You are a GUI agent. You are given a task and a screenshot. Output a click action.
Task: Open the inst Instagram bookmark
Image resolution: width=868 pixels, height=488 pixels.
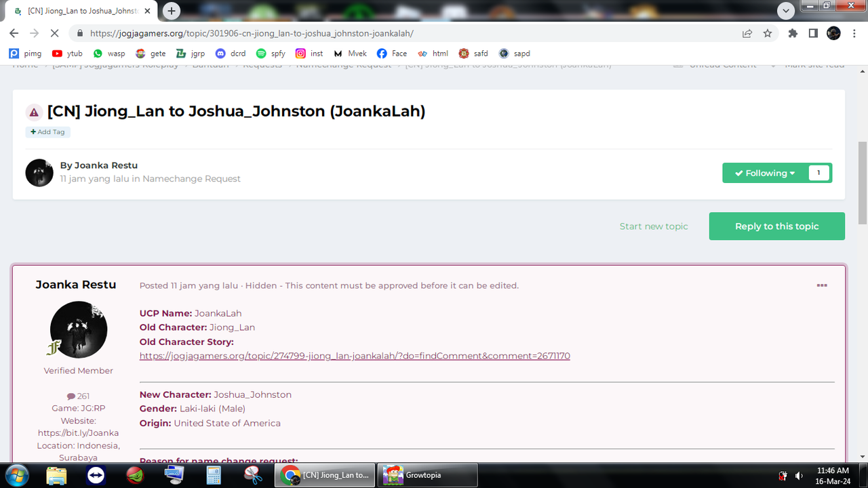[310, 54]
